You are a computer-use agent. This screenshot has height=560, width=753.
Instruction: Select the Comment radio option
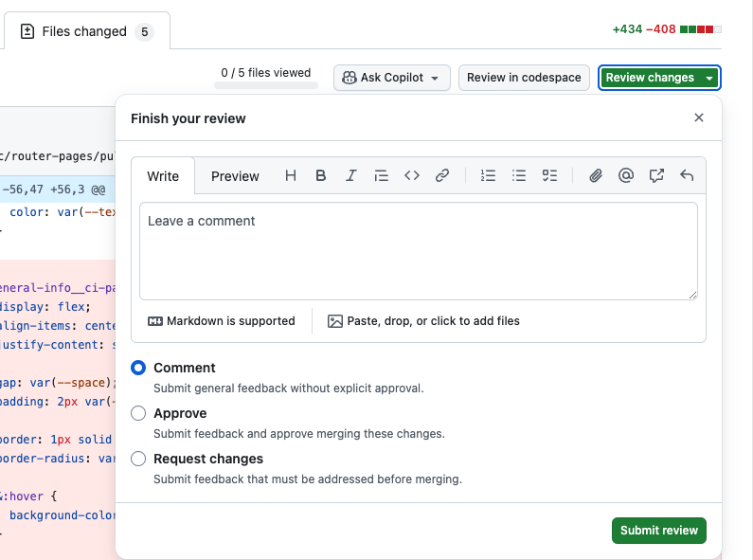(138, 368)
